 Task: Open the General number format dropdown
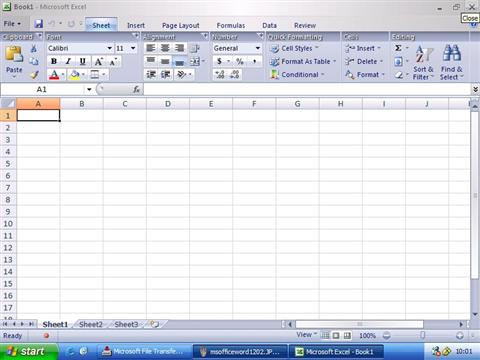[x=258, y=49]
